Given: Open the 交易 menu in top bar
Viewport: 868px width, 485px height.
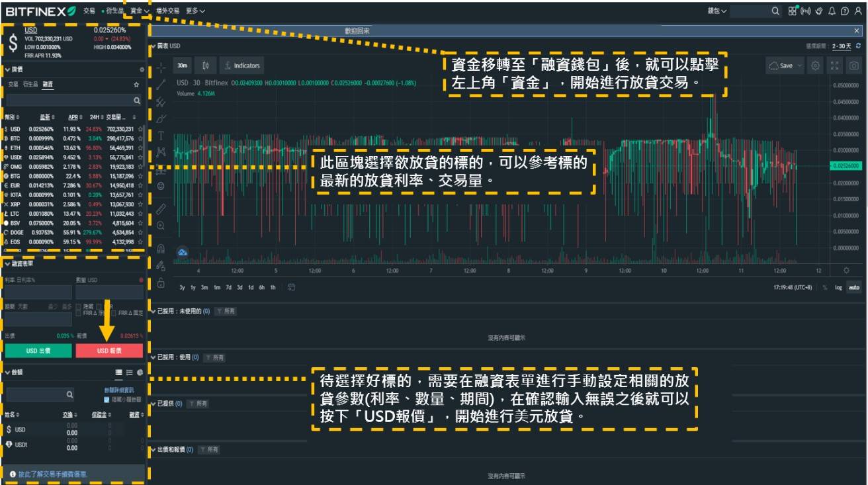Looking at the screenshot, I should (x=89, y=11).
